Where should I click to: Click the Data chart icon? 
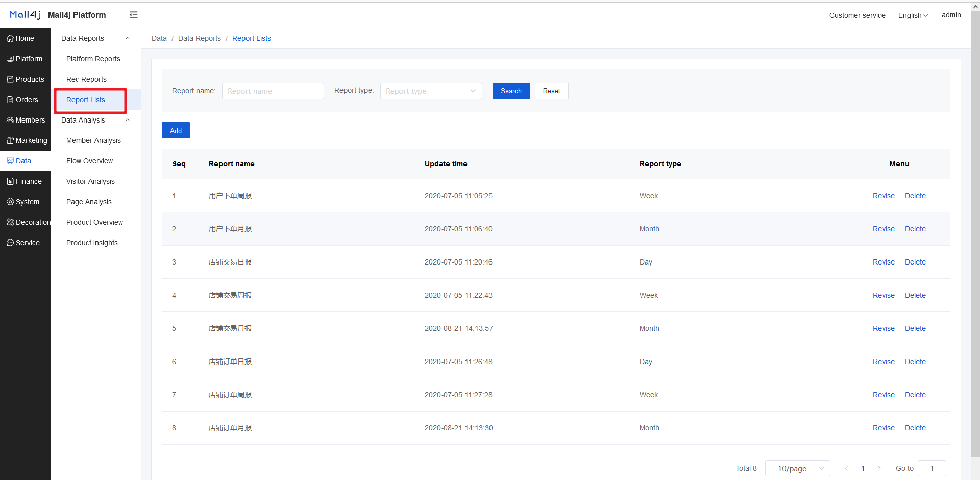[x=10, y=161]
